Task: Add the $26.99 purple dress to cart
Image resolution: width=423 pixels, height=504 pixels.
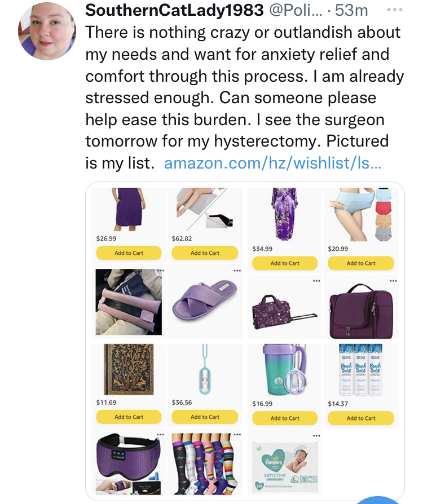Action: [129, 253]
